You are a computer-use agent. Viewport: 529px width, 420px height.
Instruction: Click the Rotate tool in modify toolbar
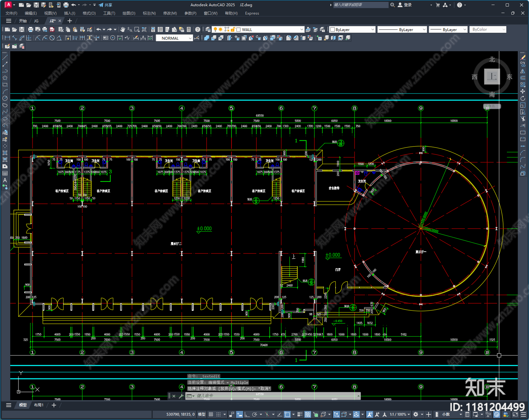pyautogui.click(x=523, y=98)
